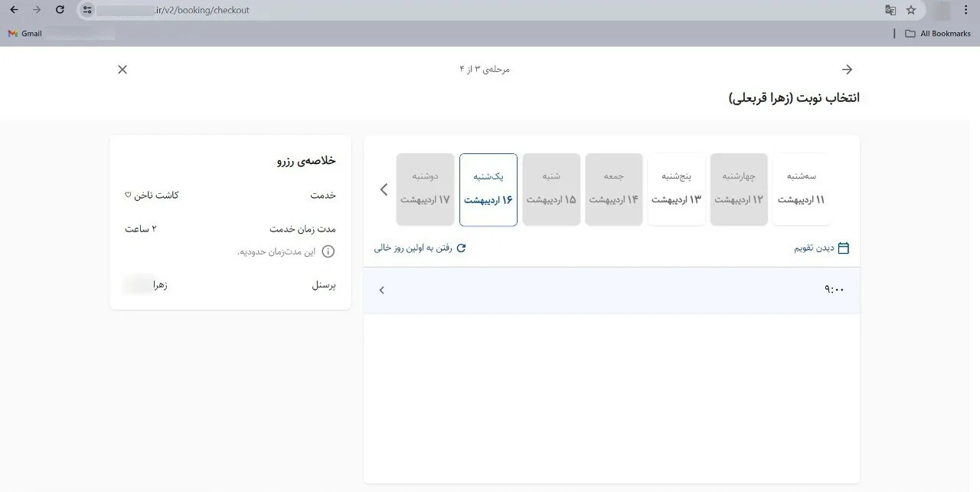The image size is (980, 492).
Task: Click the info icon for این مدت‌زمان حدودیه
Action: pyautogui.click(x=328, y=251)
